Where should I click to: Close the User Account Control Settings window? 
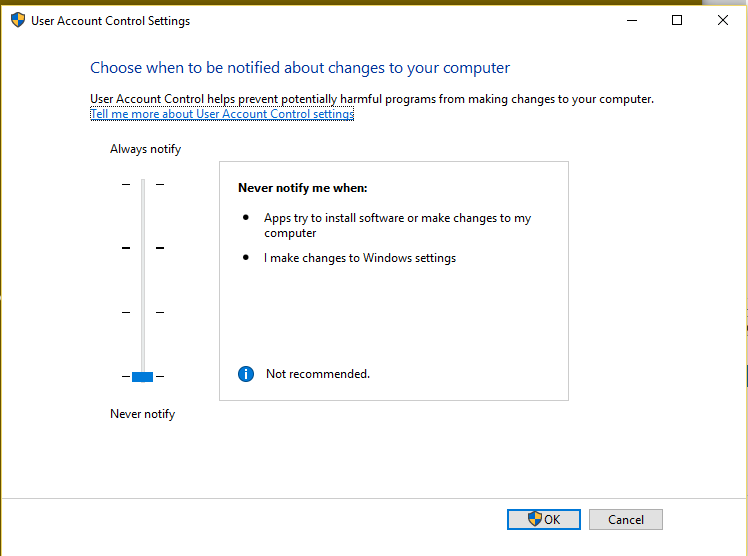723,20
